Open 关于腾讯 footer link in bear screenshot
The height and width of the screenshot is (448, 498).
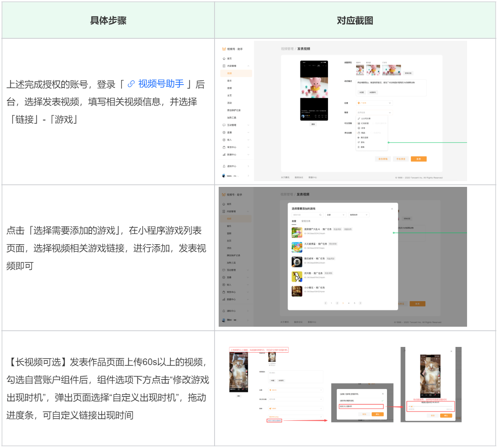pyautogui.click(x=285, y=177)
